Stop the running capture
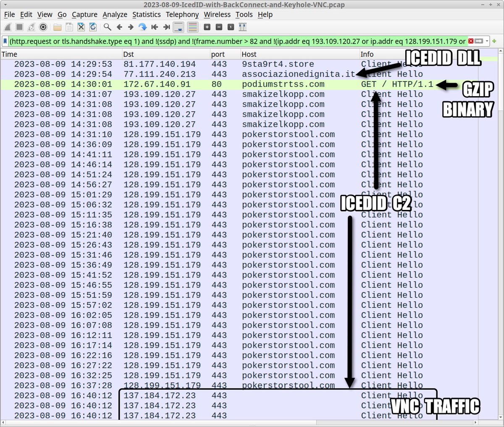Image resolution: width=504 pixels, height=427 pixels. coord(19,27)
